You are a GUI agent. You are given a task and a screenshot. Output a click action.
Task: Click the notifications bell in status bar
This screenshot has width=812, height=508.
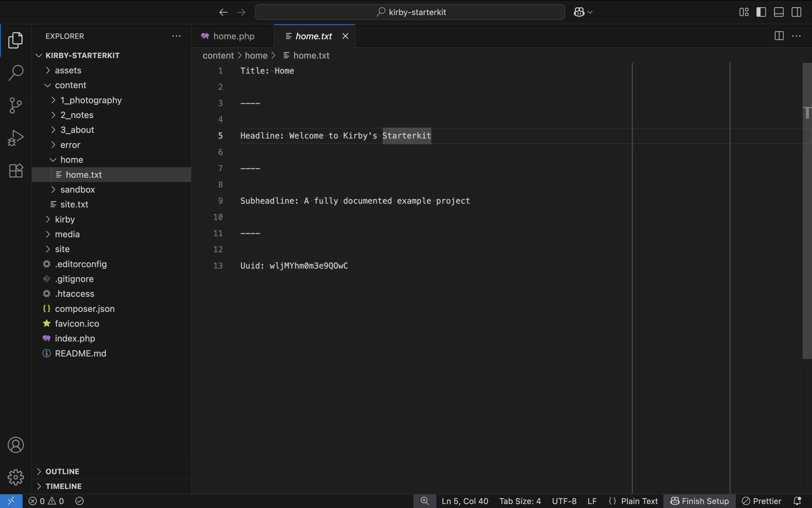[797, 501]
